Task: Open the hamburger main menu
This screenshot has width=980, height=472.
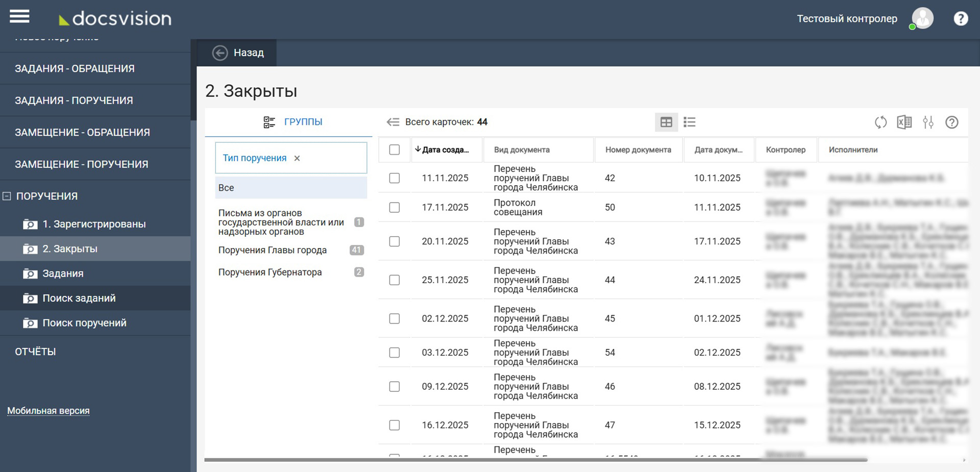Action: (x=19, y=17)
